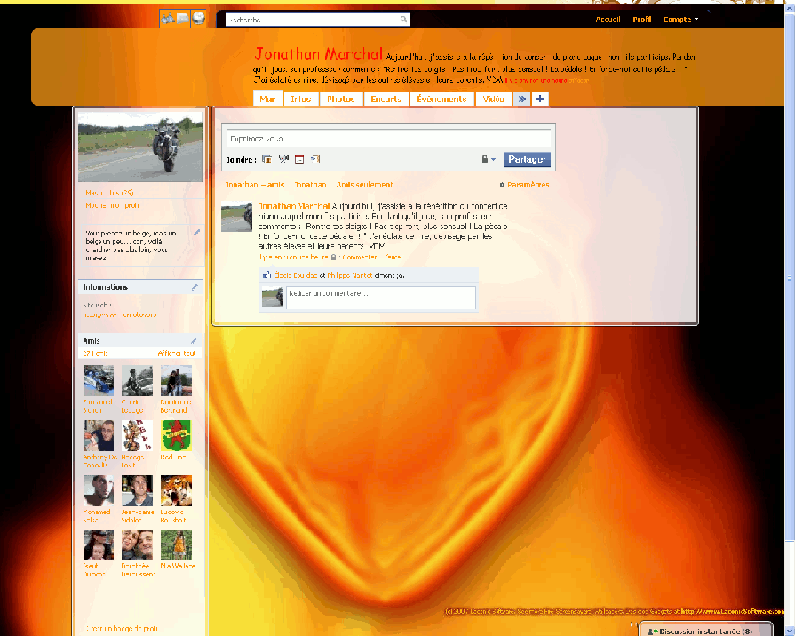Click the lock icon next to the post timestamp
This screenshot has width=795, height=636.
(333, 257)
